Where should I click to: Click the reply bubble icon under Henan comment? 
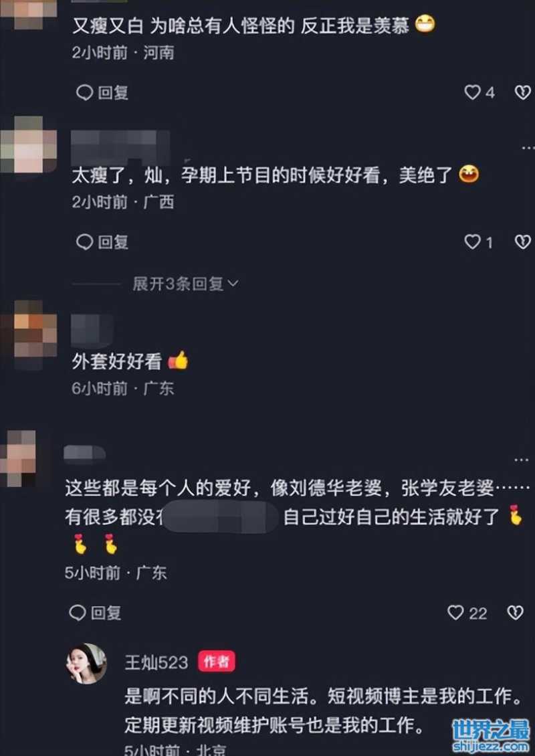[84, 92]
